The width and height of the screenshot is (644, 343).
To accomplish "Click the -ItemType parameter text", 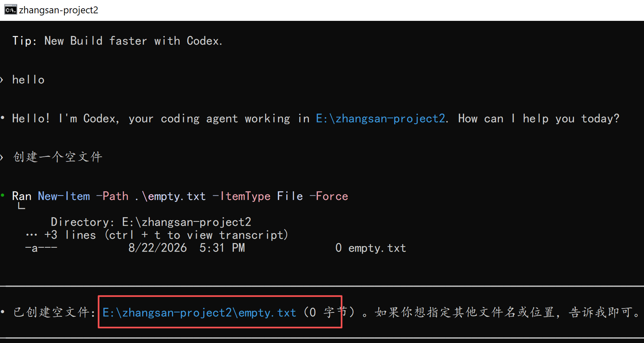I will pyautogui.click(x=241, y=196).
